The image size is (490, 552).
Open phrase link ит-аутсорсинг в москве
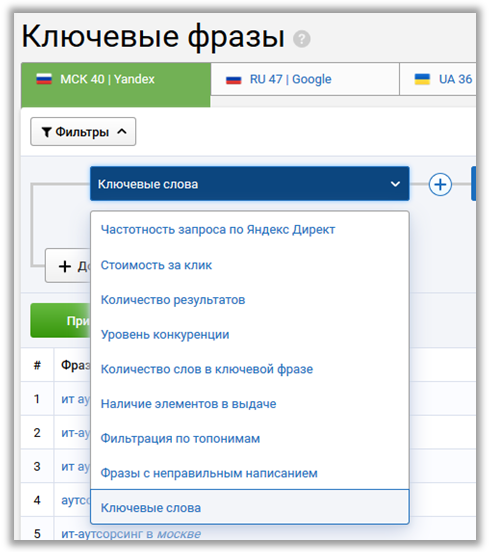[131, 534]
